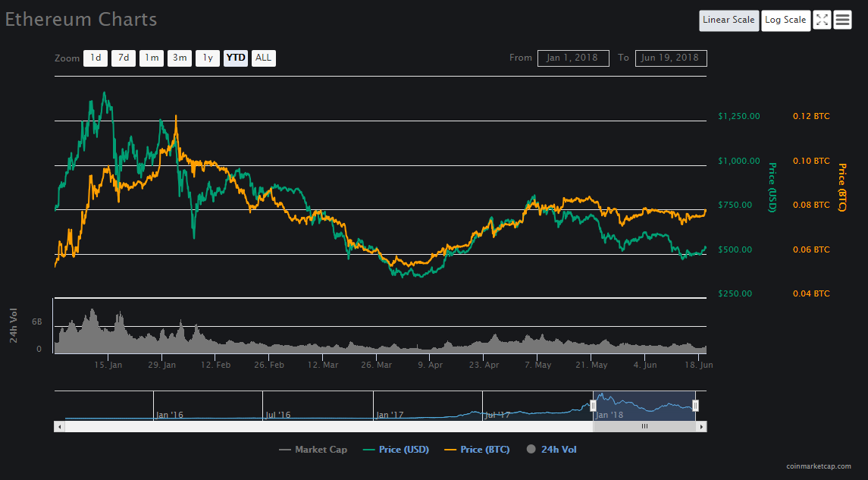The width and height of the screenshot is (868, 480).
Task: Click the 7. May date label
Action: tap(538, 365)
